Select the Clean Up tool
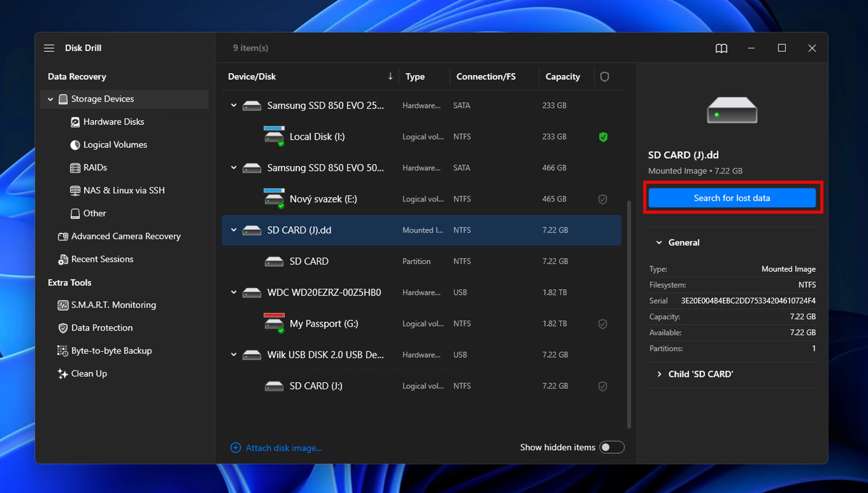 click(89, 373)
